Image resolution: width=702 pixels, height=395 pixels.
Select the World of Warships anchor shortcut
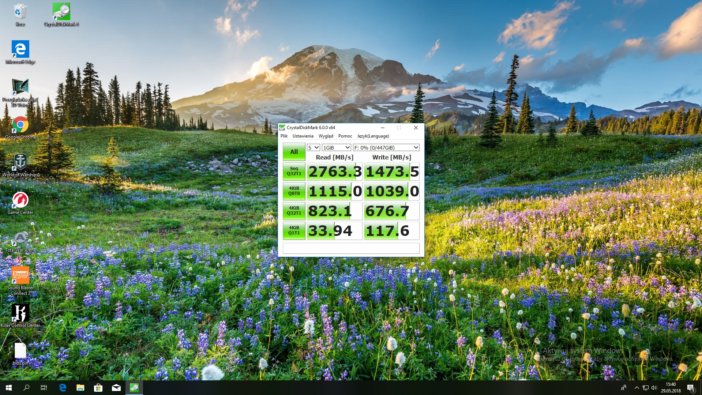pos(20,164)
